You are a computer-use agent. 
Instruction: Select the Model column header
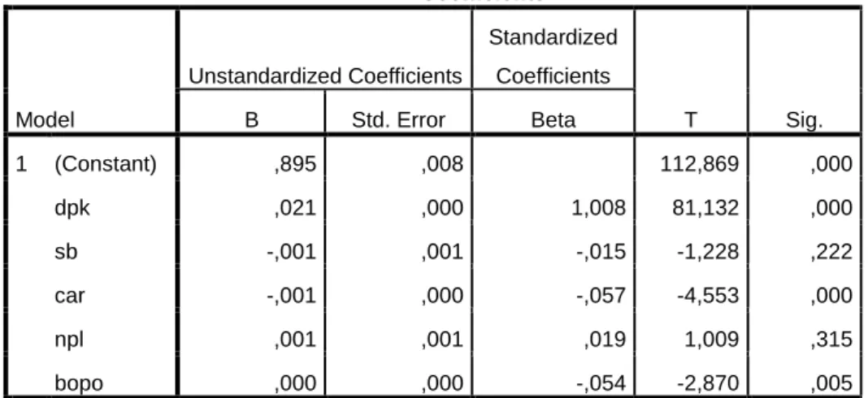(x=45, y=119)
